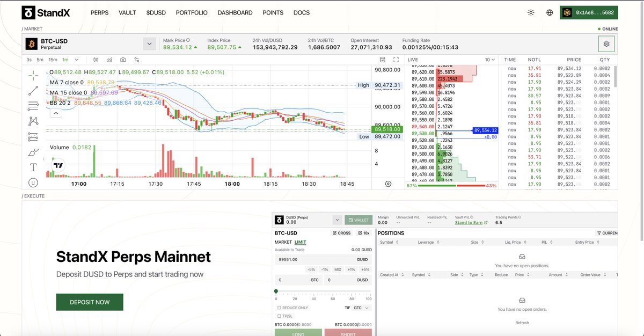Adjust the order size percentage slider handle
This screenshot has width=644, height=336.
pos(276,291)
